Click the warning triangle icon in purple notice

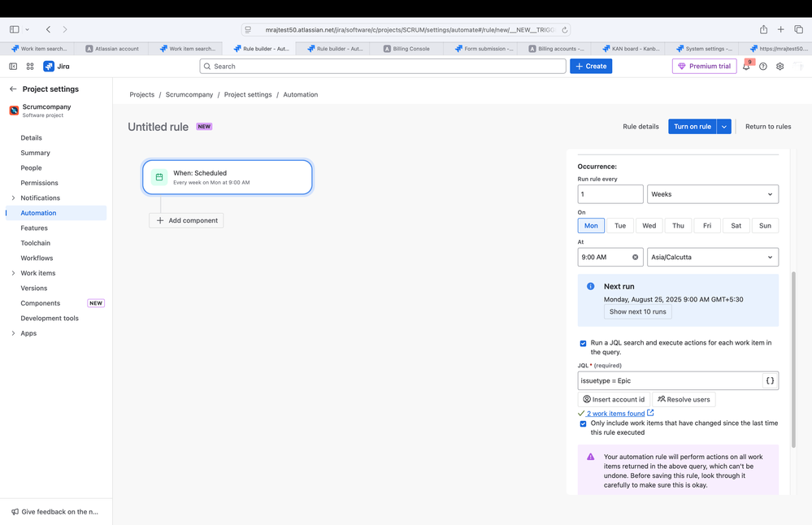590,457
